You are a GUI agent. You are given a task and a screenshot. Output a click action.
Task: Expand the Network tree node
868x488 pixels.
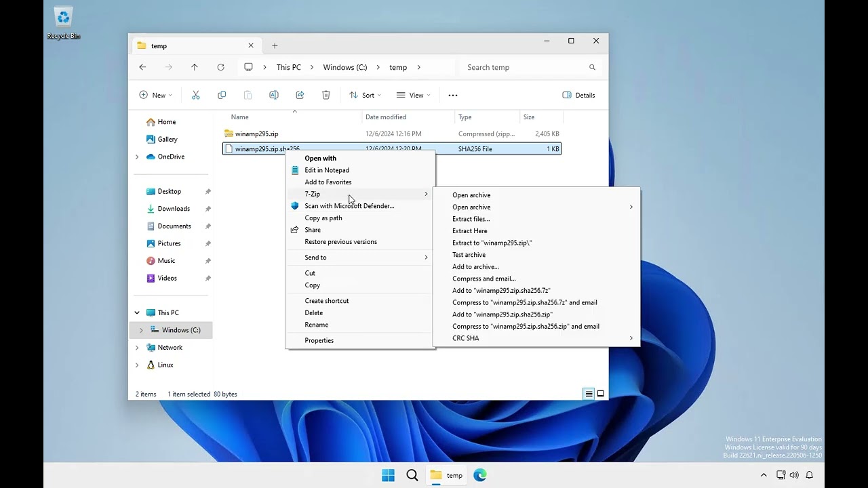click(137, 347)
